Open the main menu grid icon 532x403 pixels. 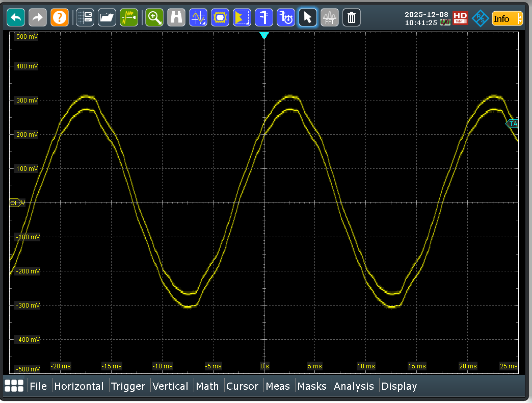tap(14, 386)
